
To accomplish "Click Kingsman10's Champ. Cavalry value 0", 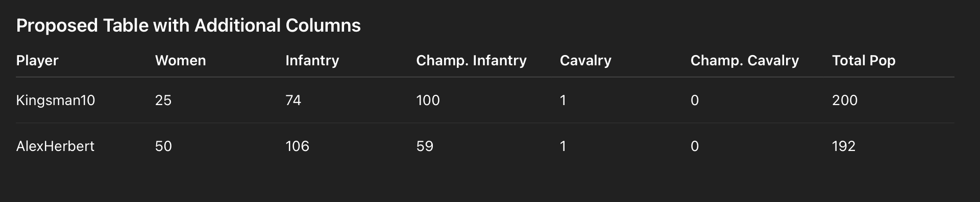I will coord(695,100).
